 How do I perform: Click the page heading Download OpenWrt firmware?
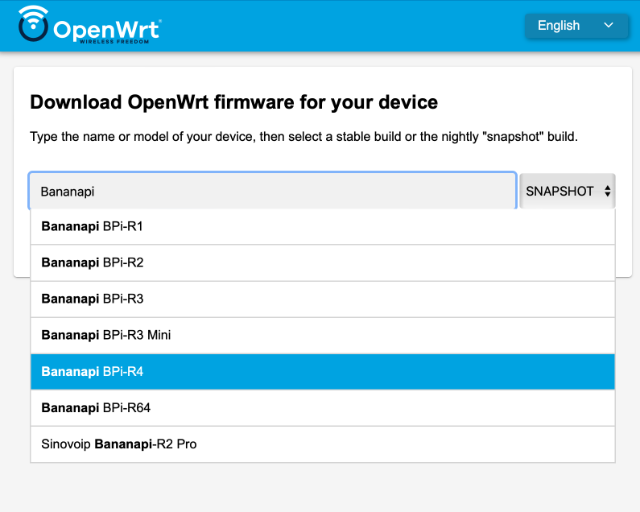(x=234, y=102)
